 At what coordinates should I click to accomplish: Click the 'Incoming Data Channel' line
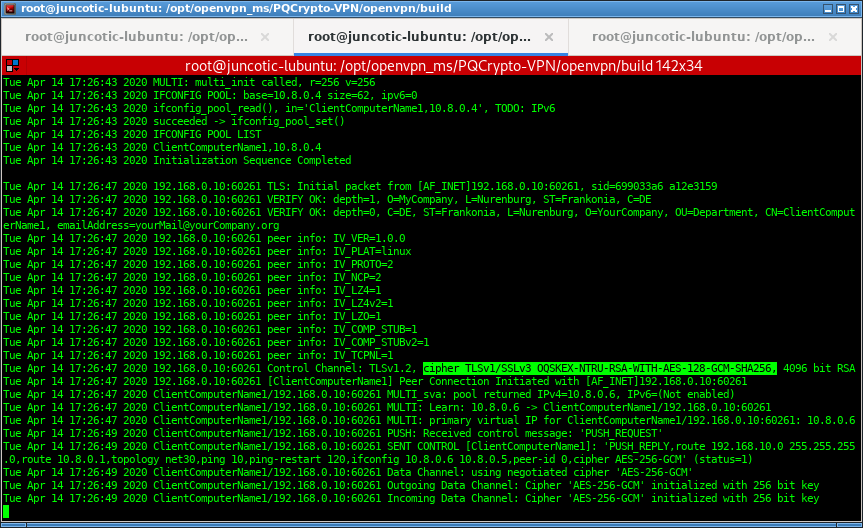click(x=411, y=498)
